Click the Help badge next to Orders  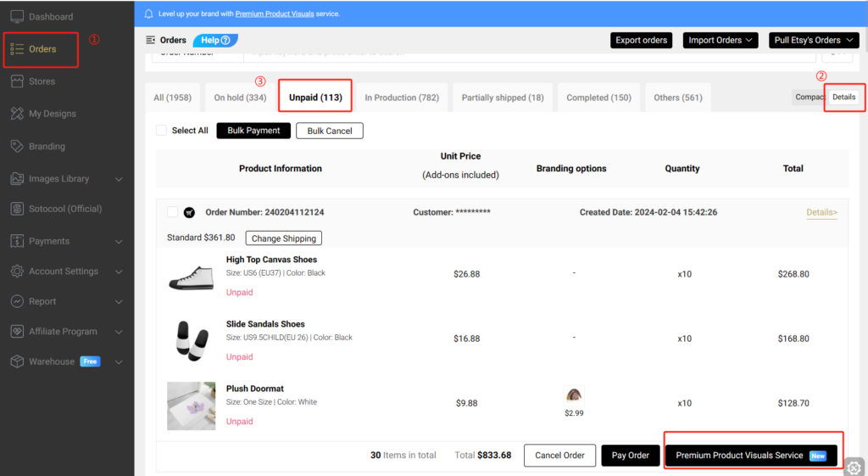pyautogui.click(x=215, y=40)
